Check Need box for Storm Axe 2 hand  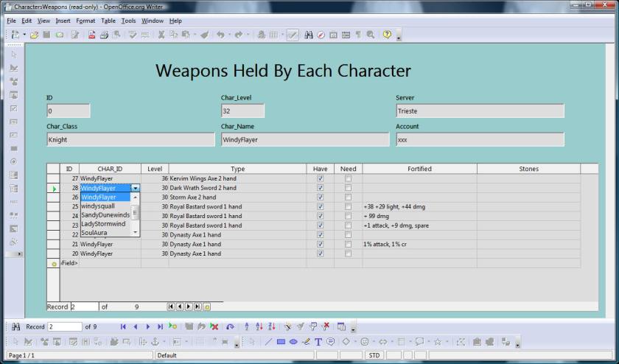click(x=348, y=197)
